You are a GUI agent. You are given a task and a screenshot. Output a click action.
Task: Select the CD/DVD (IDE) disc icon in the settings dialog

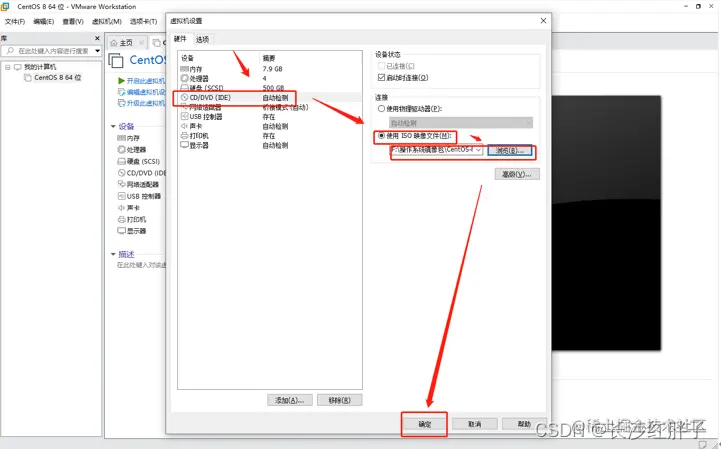(184, 98)
